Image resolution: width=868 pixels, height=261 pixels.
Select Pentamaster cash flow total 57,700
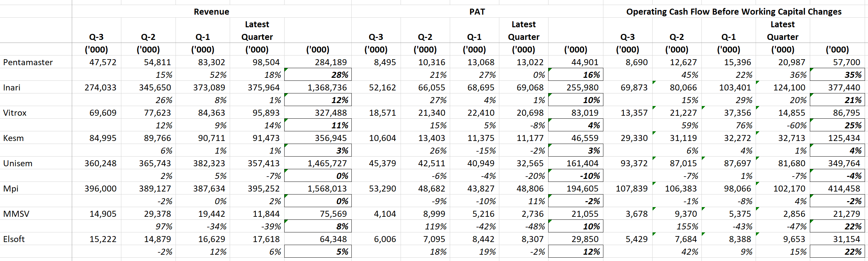846,63
